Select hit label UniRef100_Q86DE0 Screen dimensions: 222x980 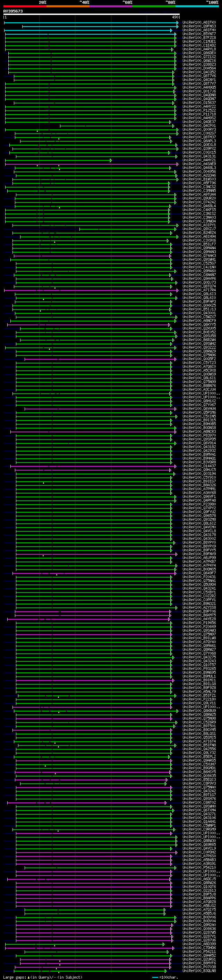coord(199,53)
